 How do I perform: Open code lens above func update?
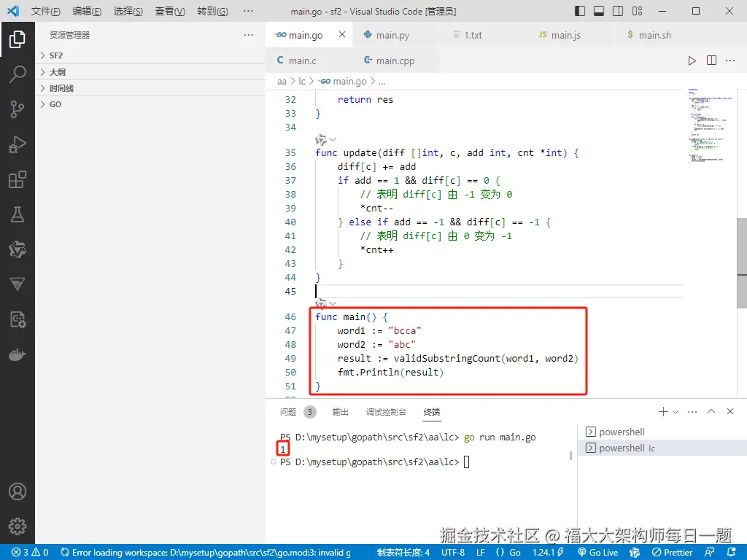326,139
